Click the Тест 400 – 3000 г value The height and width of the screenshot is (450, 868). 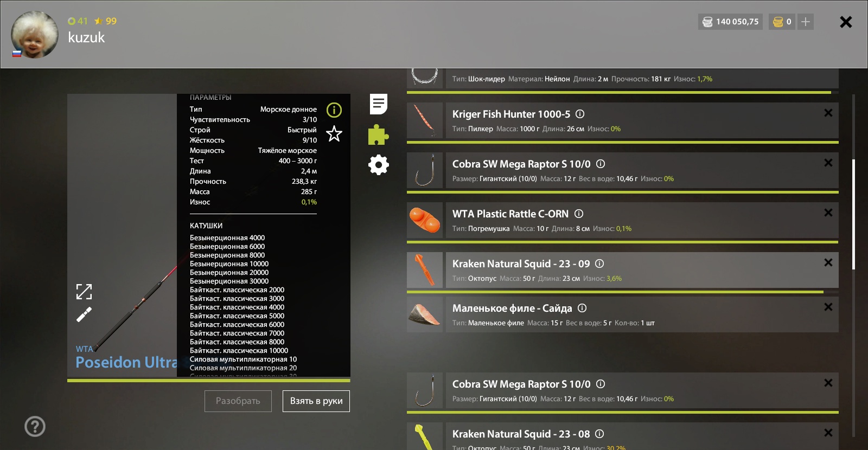(x=298, y=160)
